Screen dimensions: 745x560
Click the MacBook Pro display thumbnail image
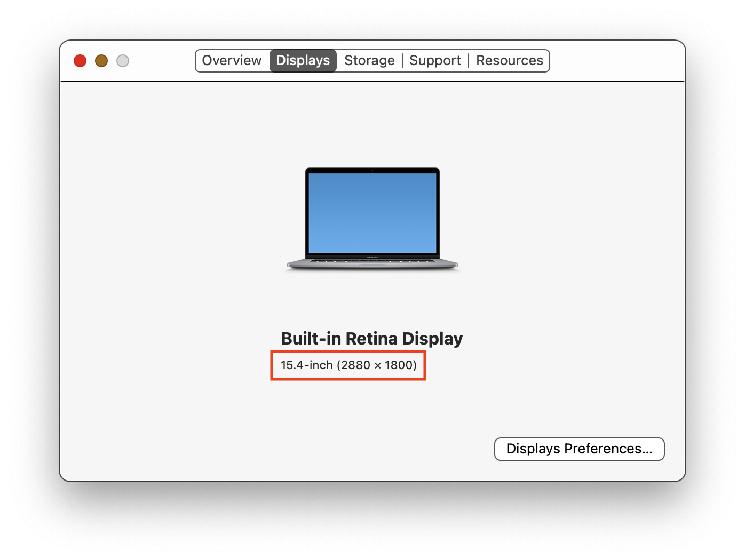click(372, 219)
